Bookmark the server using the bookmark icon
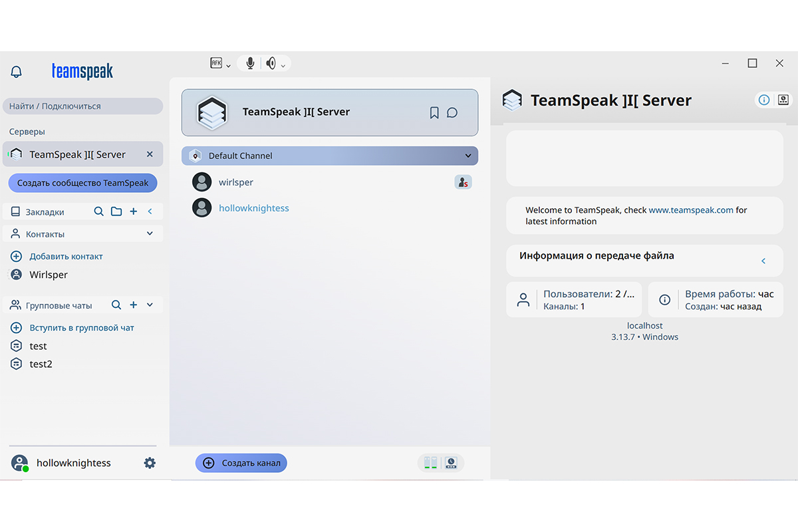Screen dimensions: 798x532 (434, 112)
